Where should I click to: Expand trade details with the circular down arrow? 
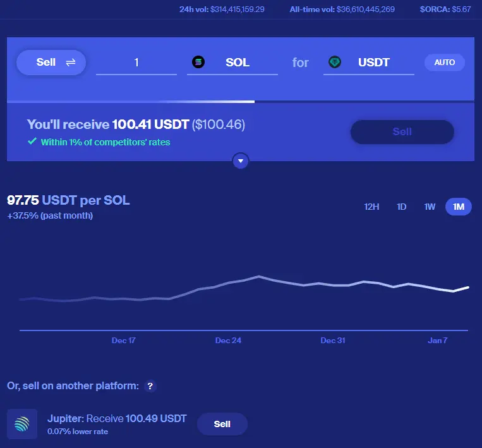(241, 161)
